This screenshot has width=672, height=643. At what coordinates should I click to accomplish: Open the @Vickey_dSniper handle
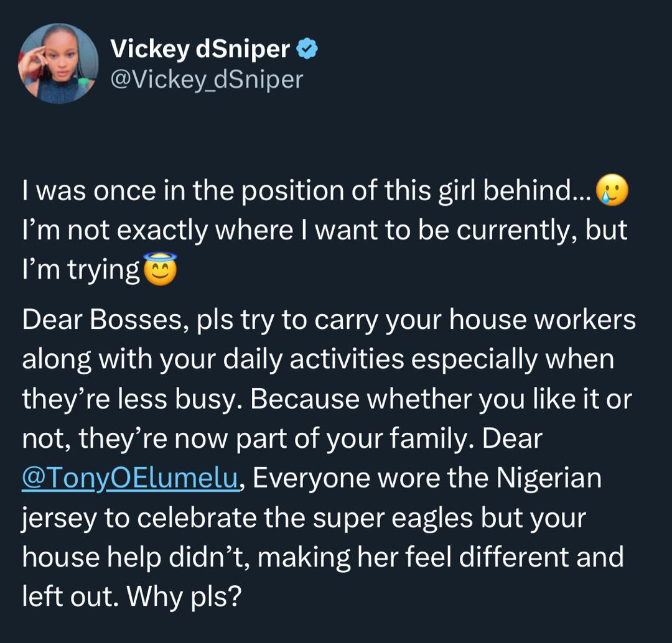[206, 79]
